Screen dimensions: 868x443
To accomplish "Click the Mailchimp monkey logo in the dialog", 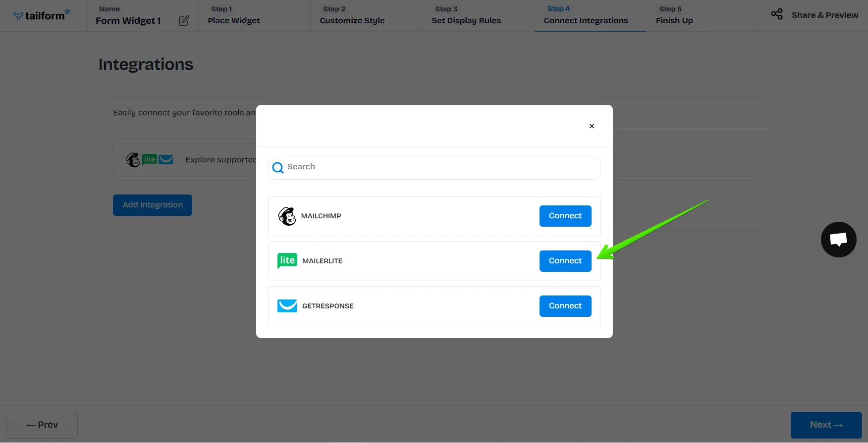I will [x=287, y=216].
